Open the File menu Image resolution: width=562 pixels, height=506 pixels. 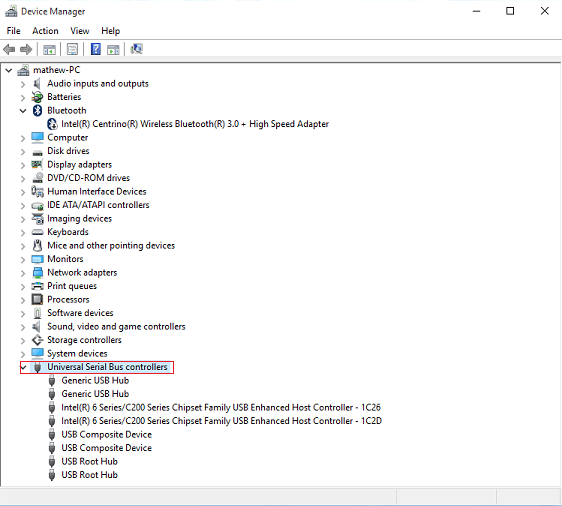pyautogui.click(x=14, y=31)
